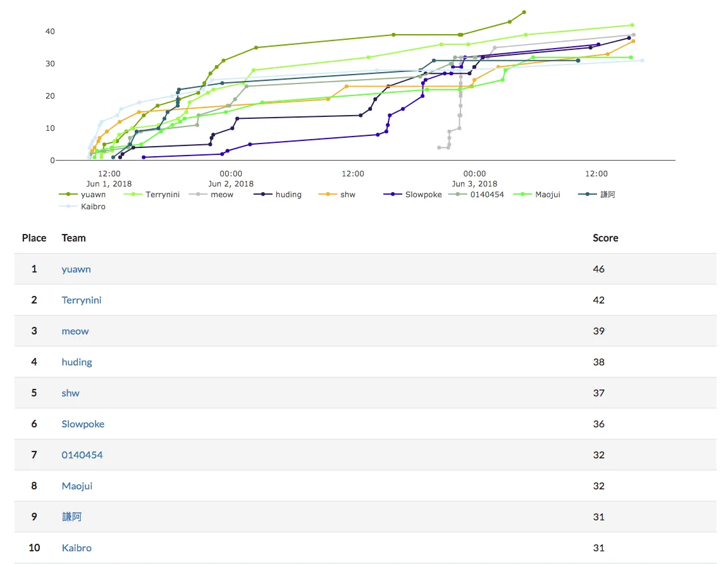Select score 32 in Maojui's row

click(x=598, y=486)
